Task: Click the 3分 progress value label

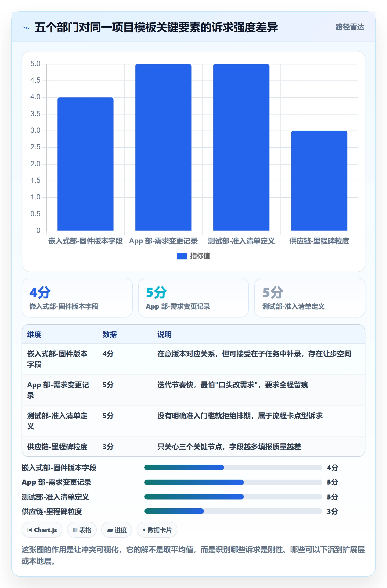Action: 333,511
